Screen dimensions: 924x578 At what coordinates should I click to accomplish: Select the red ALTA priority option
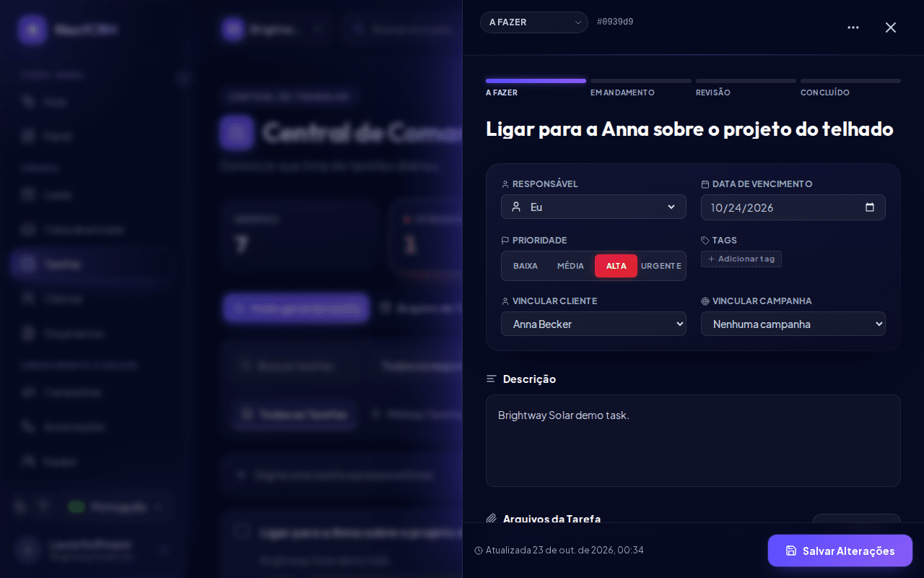pos(616,266)
